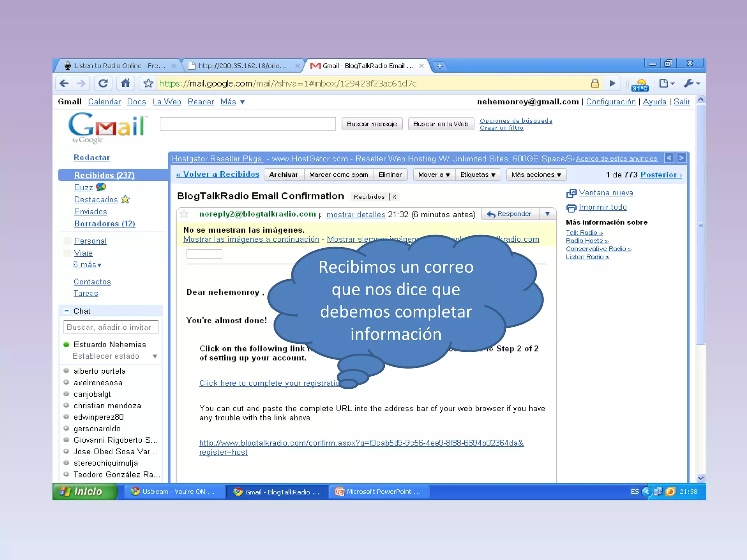747x560 pixels.
Task: Click the Ventana nueva window icon
Action: 571,193
